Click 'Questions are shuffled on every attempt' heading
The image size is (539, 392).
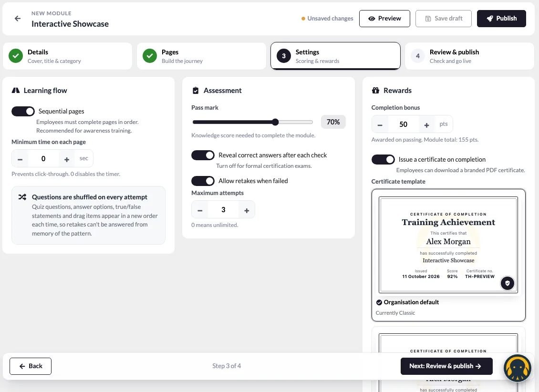tap(89, 197)
